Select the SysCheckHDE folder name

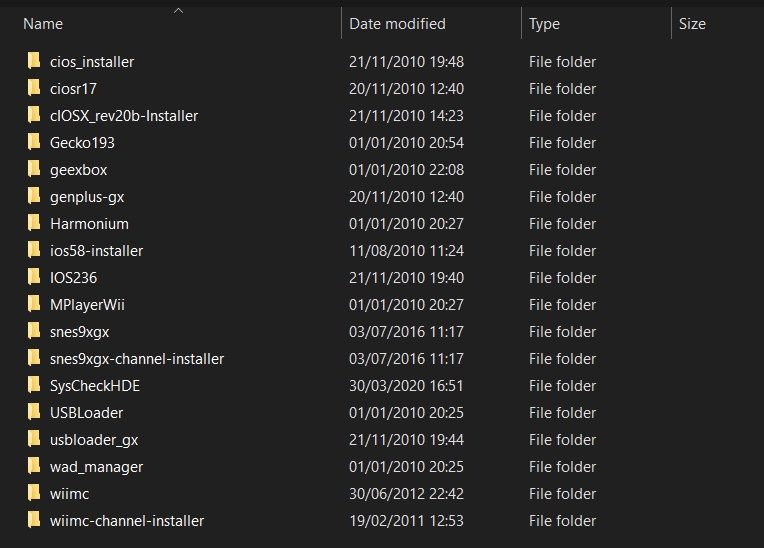[x=95, y=386]
